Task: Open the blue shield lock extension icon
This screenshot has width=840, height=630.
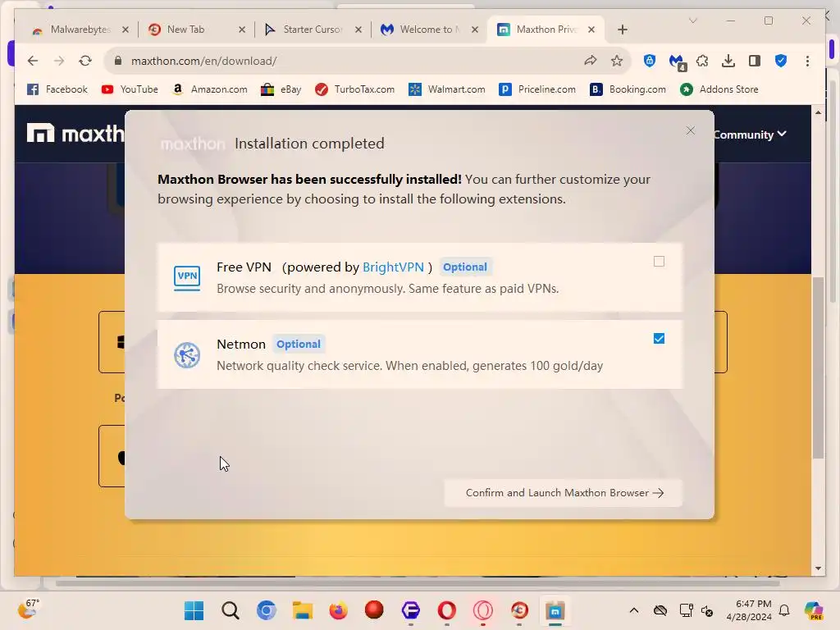Action: [x=650, y=61]
